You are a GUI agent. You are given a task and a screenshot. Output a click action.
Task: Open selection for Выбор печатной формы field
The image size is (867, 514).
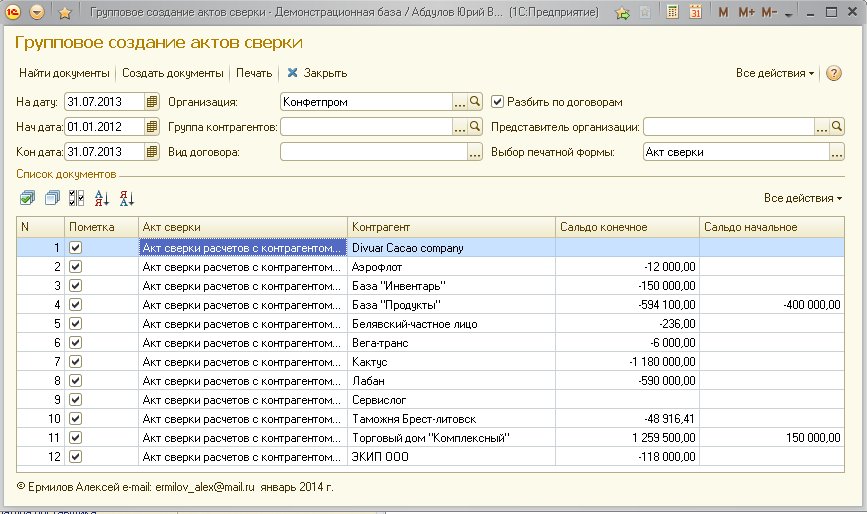837,152
